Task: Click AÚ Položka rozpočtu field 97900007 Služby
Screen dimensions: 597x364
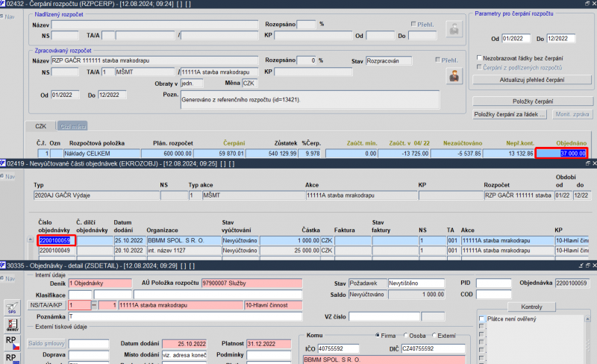Action: pyautogui.click(x=251, y=283)
